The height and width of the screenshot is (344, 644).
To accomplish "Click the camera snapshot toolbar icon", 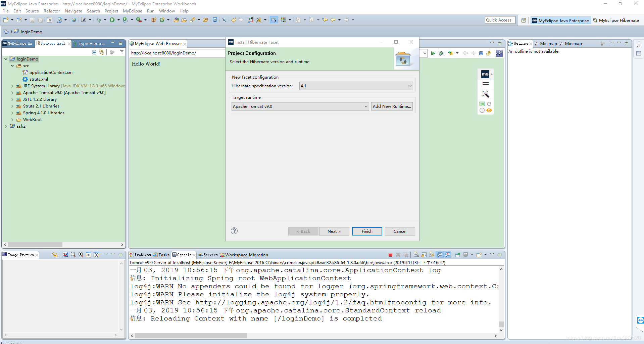I will pyautogui.click(x=84, y=20).
